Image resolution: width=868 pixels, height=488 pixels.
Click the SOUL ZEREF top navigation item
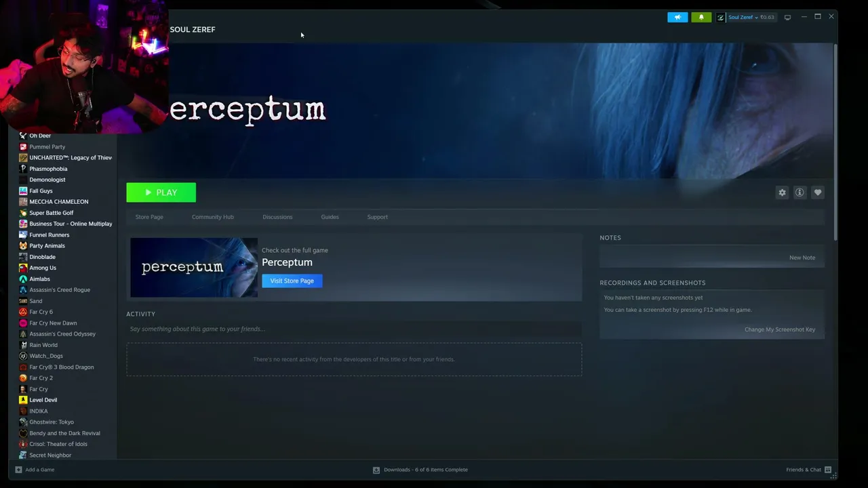pyautogui.click(x=193, y=29)
